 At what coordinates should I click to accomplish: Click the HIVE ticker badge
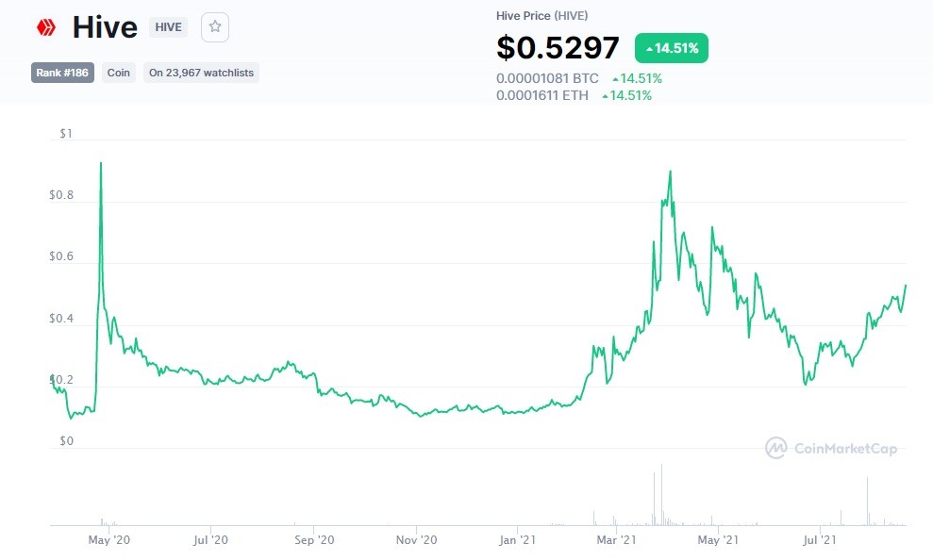[x=168, y=27]
